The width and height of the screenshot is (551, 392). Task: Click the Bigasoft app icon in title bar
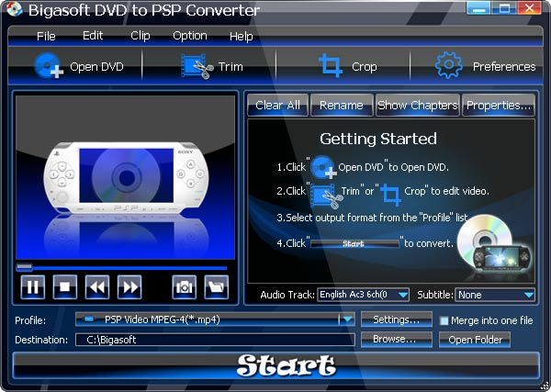[x=14, y=9]
